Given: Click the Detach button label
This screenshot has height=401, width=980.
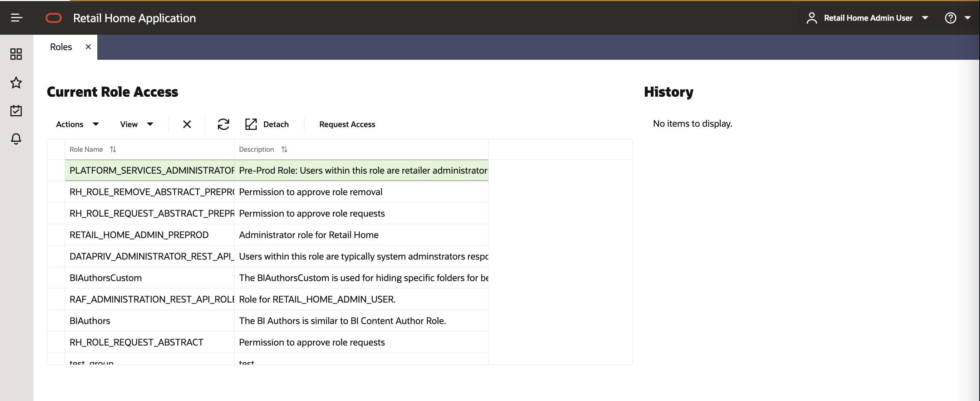Looking at the screenshot, I should 276,124.
